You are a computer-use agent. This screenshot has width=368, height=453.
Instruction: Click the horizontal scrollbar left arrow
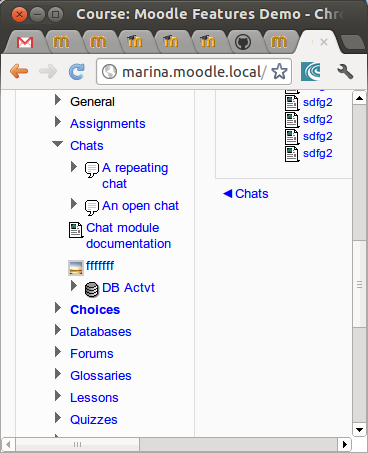tap(8, 444)
